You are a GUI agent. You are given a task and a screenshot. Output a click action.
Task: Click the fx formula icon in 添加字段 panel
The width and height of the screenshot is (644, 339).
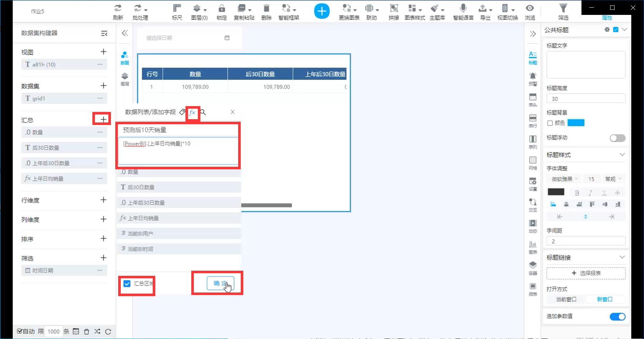coord(192,112)
